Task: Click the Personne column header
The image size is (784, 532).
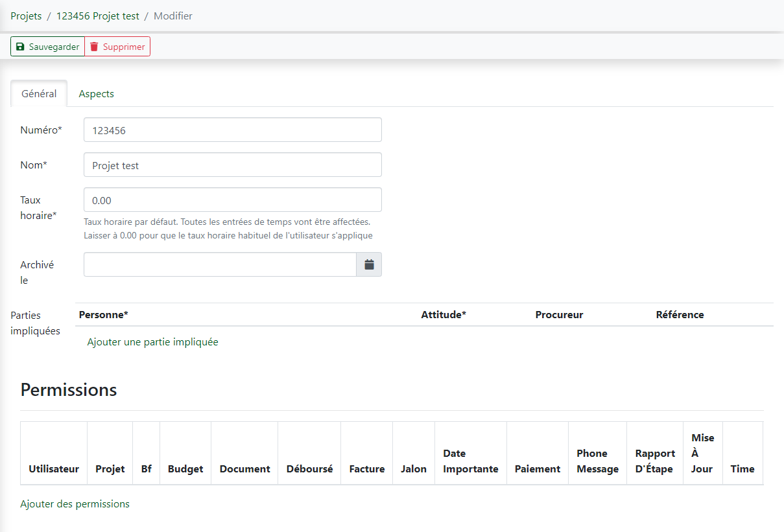Action: tap(104, 314)
